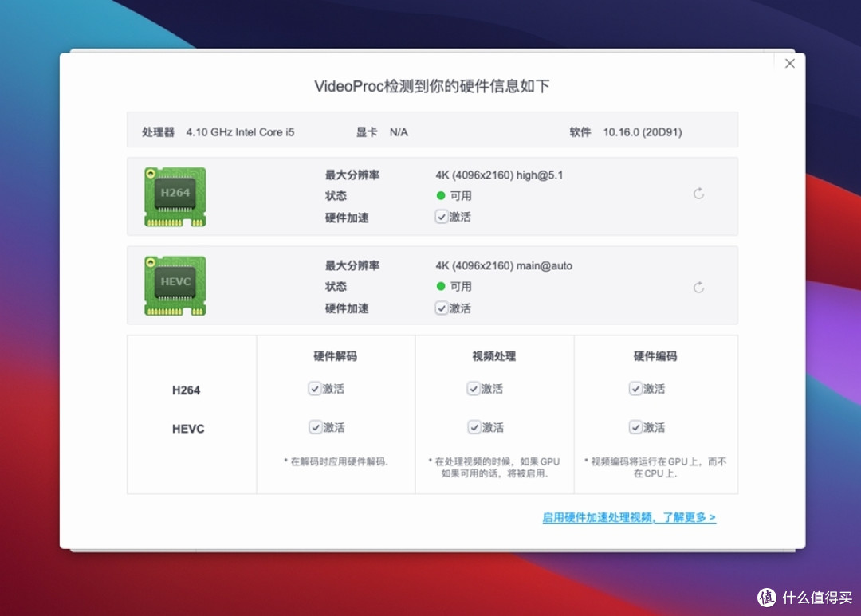
Task: Click the 处理器 label
Action: tap(158, 132)
